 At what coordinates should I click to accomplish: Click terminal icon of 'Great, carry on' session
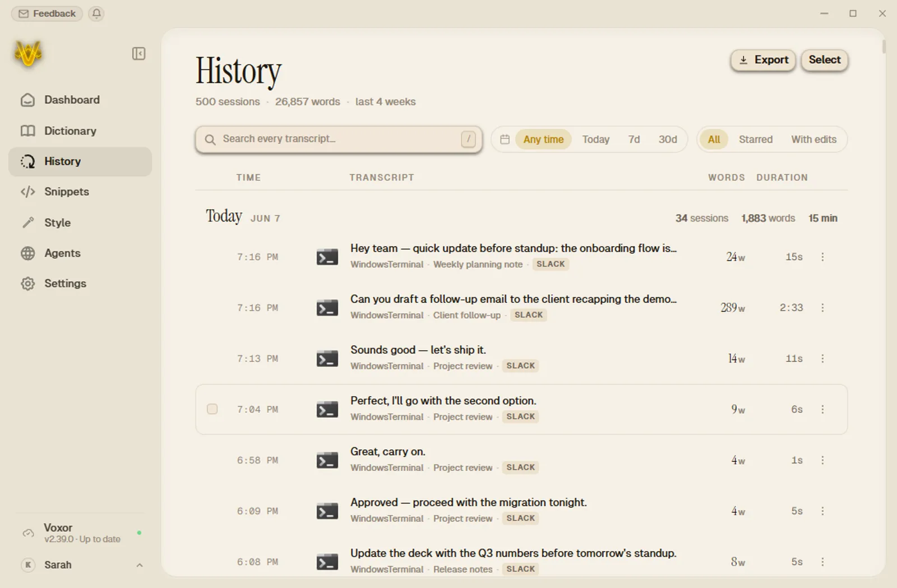coord(327,460)
